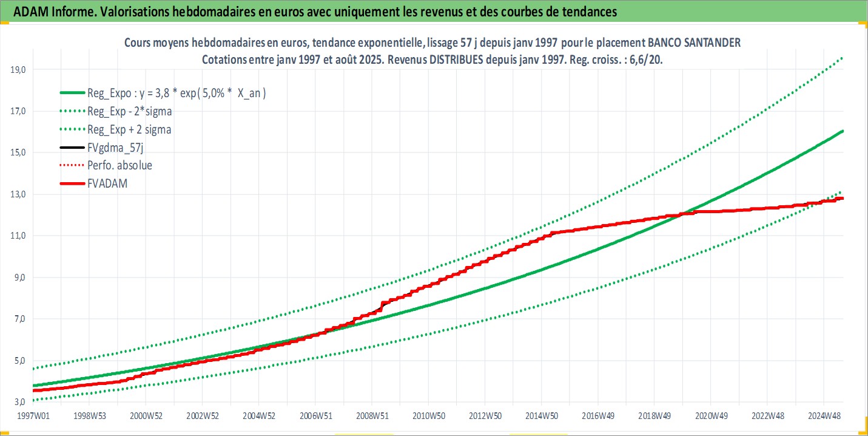Image resolution: width=868 pixels, height=436 pixels.
Task: Click x-axis label '2012W50'
Action: [x=485, y=416]
